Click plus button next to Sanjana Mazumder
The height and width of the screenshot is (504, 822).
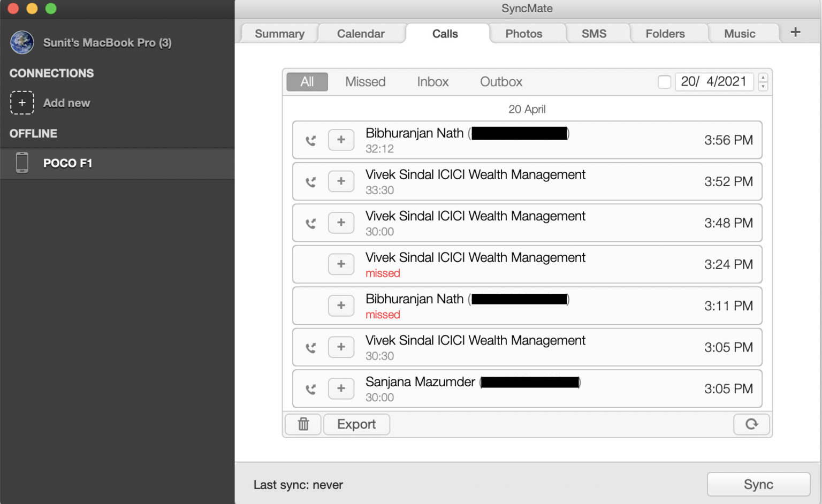click(x=341, y=389)
